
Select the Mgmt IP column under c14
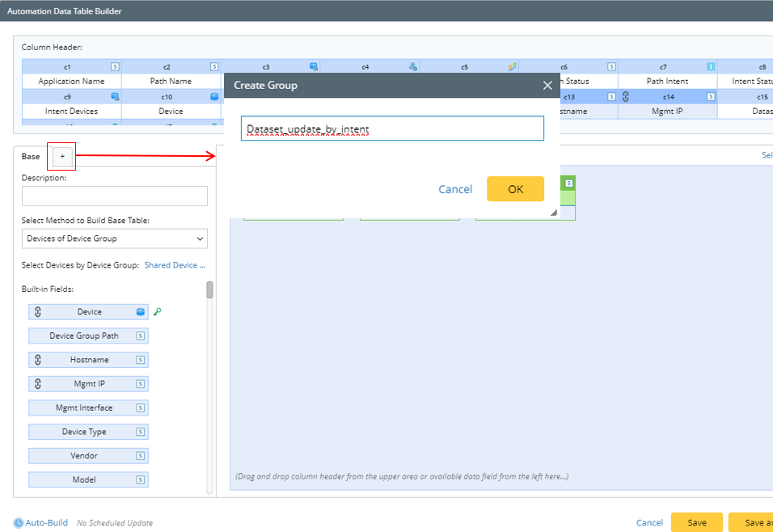(x=668, y=112)
